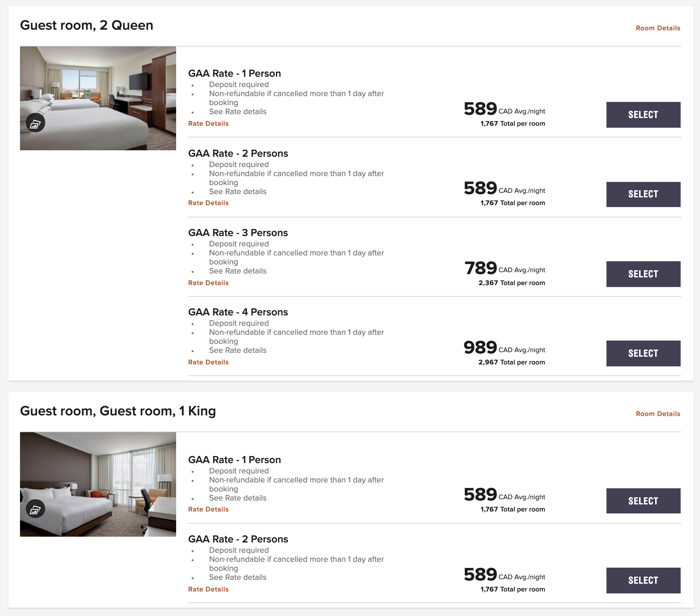Select 2 Queen GAA Rate - 2 Persons
The image size is (700, 616).
(643, 194)
